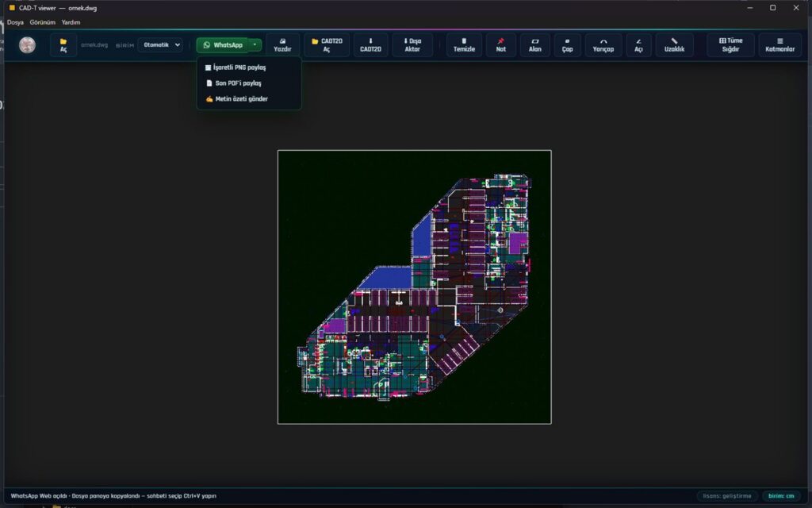Image resolution: width=812 pixels, height=508 pixels.
Task: Click the 'birim: cm' status badge
Action: (x=781, y=496)
